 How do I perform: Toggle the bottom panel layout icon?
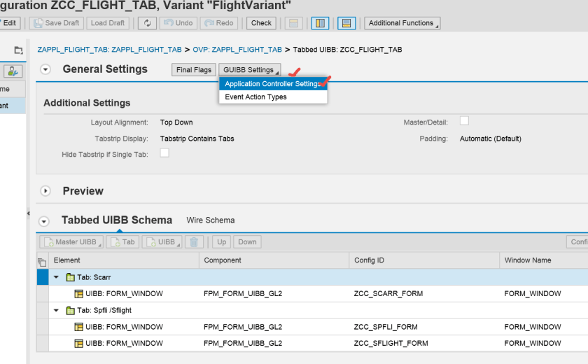pos(346,23)
